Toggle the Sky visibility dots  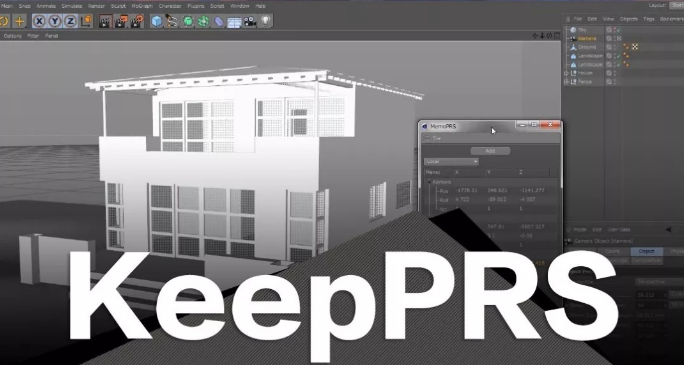coord(615,30)
